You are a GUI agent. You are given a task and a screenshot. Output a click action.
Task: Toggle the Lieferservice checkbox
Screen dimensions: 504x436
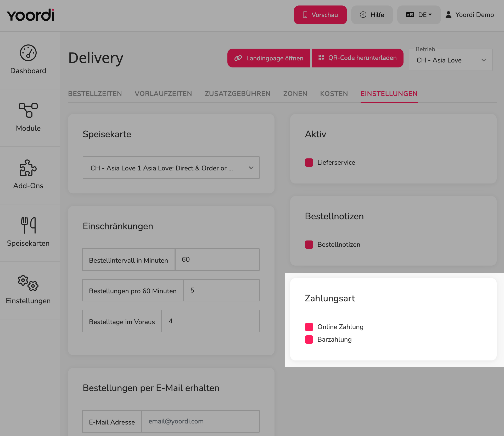309,162
